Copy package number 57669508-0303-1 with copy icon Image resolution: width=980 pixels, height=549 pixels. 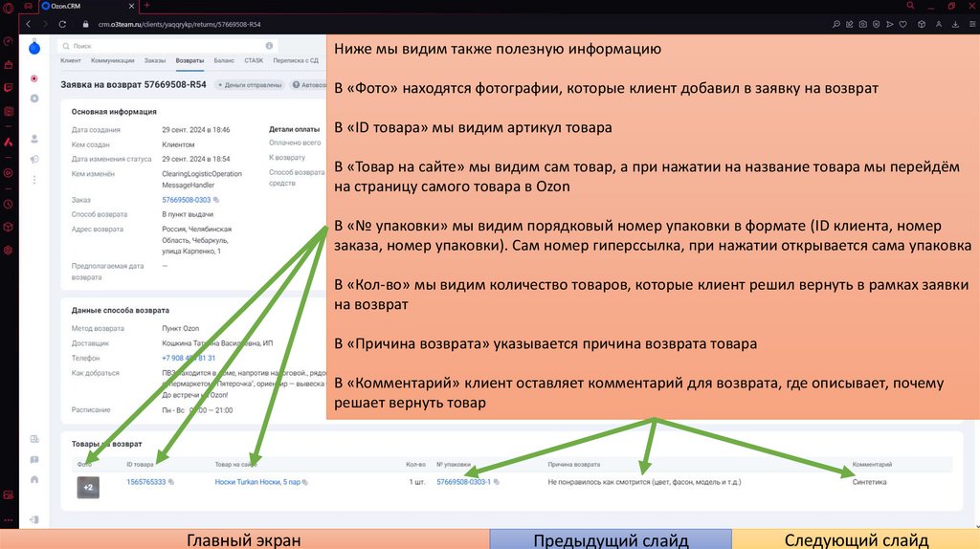497,482
